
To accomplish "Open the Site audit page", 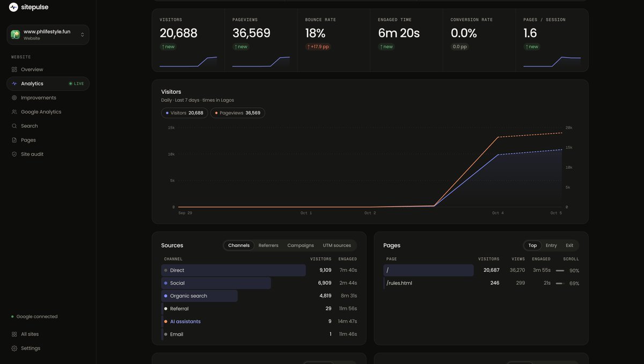I will [x=48, y=154].
